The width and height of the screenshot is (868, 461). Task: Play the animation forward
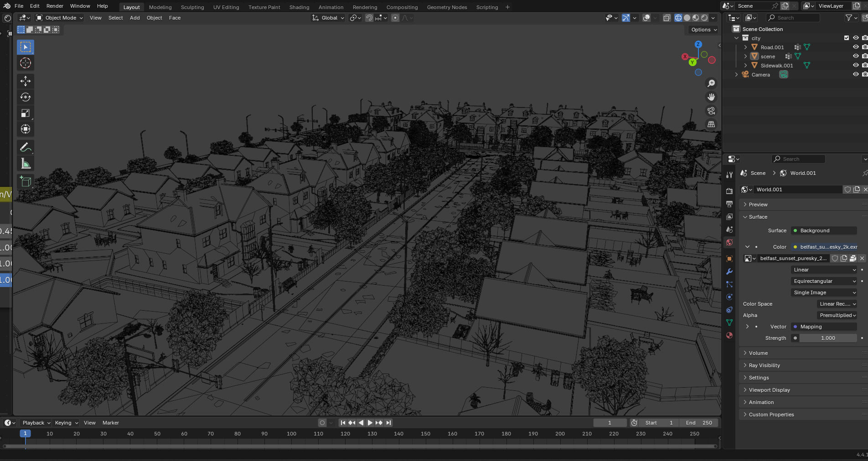(370, 423)
